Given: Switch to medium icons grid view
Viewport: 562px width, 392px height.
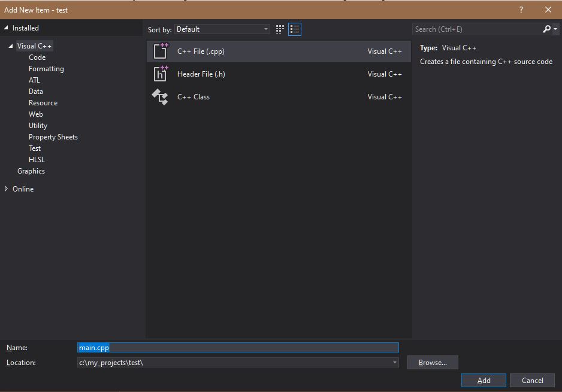Looking at the screenshot, I should (280, 29).
